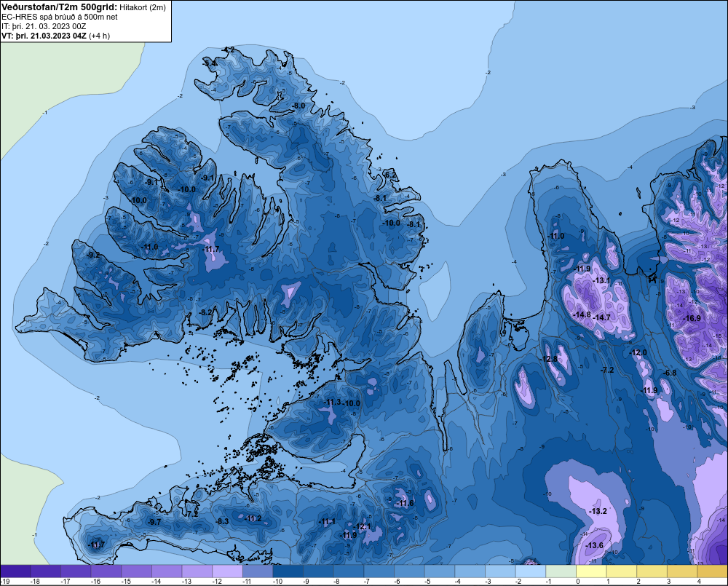
Task: Click the -13.6 temperature value
Action: coord(594,545)
